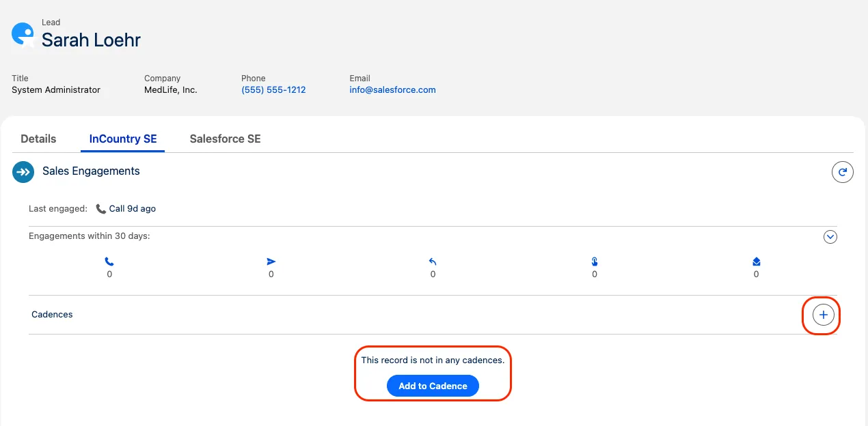Select the InCountry SE tab

123,139
